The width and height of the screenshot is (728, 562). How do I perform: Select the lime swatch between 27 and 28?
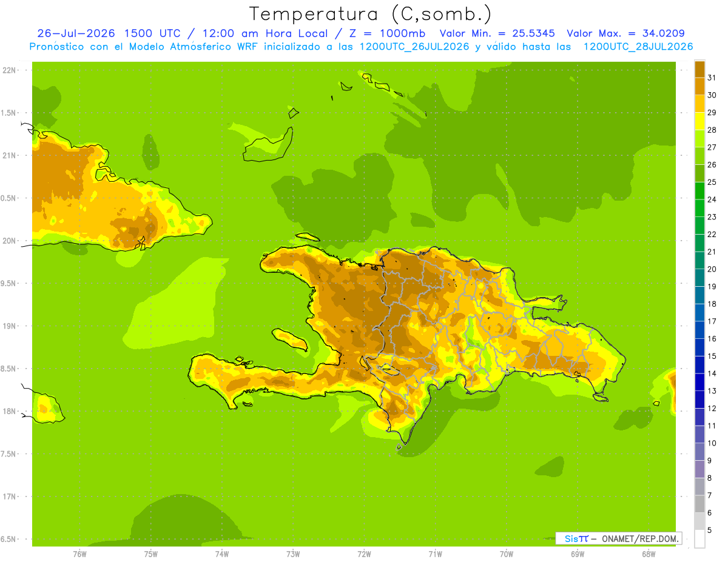point(699,138)
